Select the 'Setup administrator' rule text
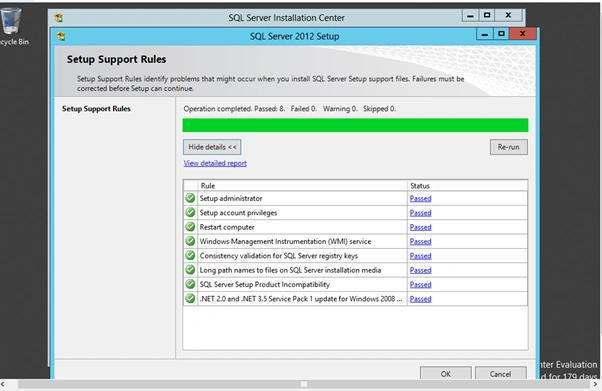602x391 pixels. coord(231,199)
